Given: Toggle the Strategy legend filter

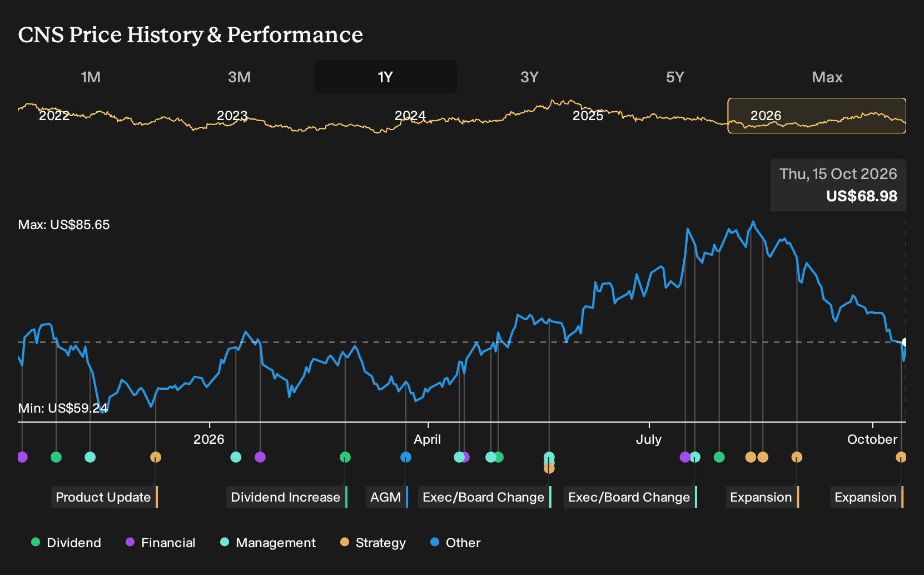Looking at the screenshot, I should (x=373, y=543).
